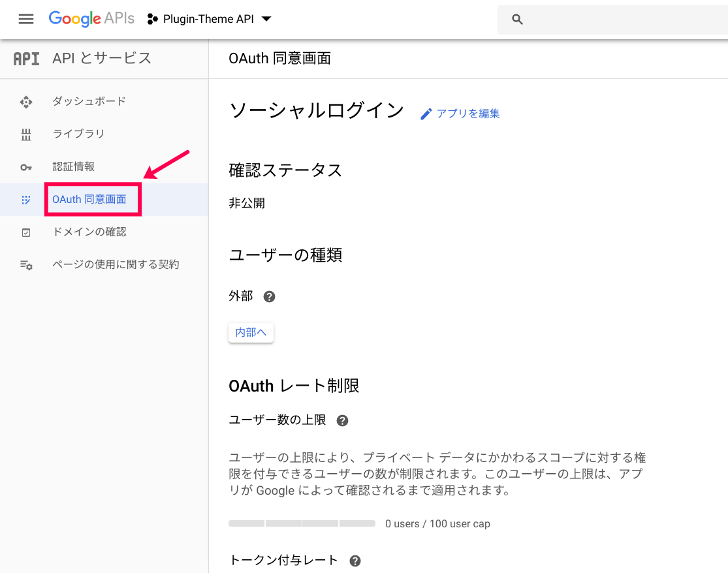Click help icon next to 外部
Viewport: 728px width, 573px height.
[269, 296]
